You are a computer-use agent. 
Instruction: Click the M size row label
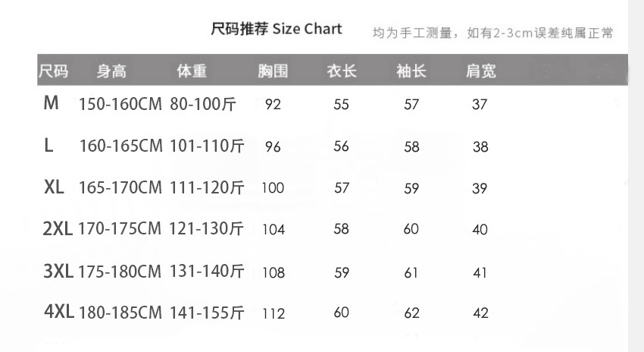point(51,104)
